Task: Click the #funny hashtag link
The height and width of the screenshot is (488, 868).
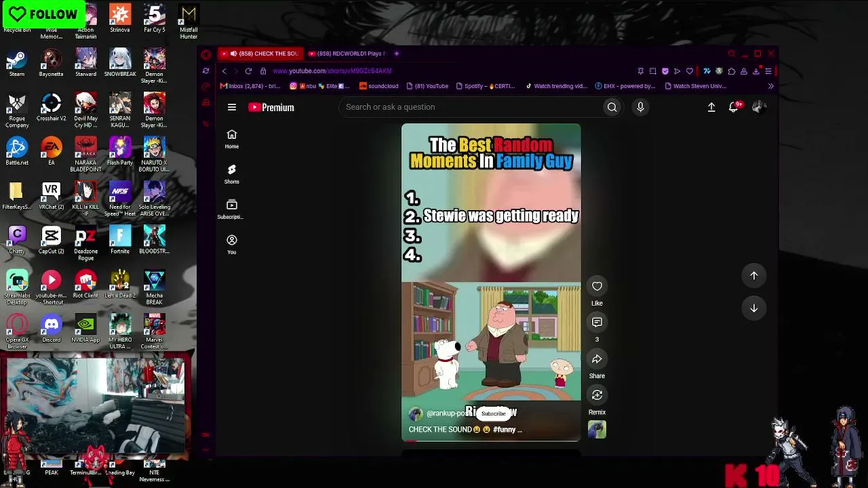Action: pos(504,430)
